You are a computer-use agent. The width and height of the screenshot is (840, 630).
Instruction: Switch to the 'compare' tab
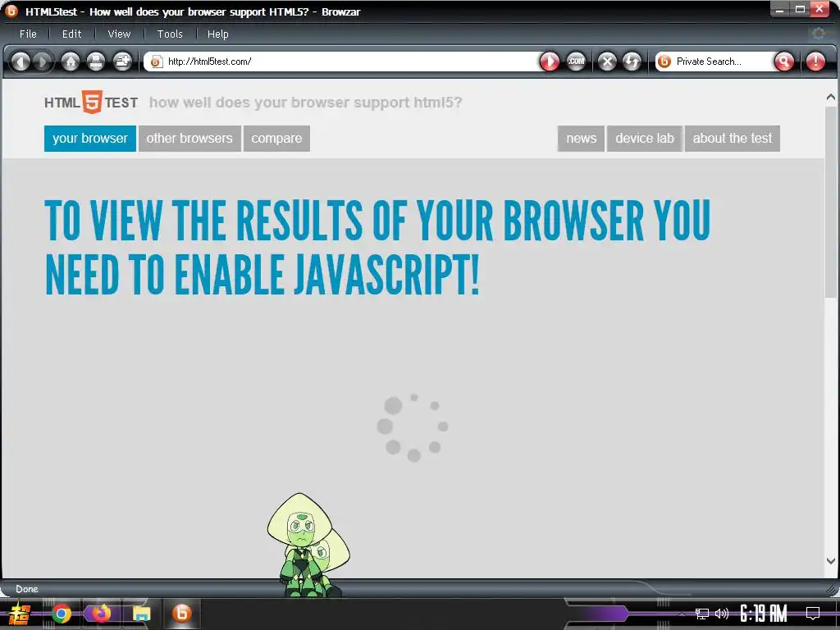tap(276, 138)
